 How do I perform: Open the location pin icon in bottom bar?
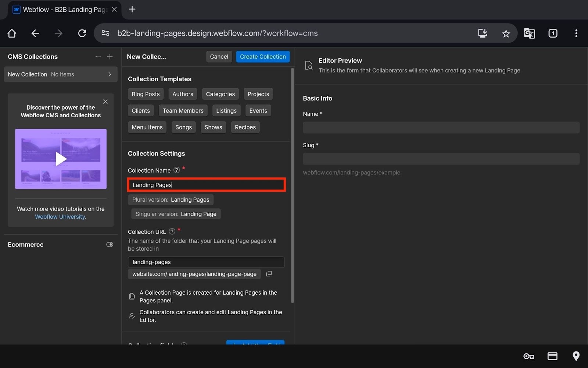coord(576,356)
